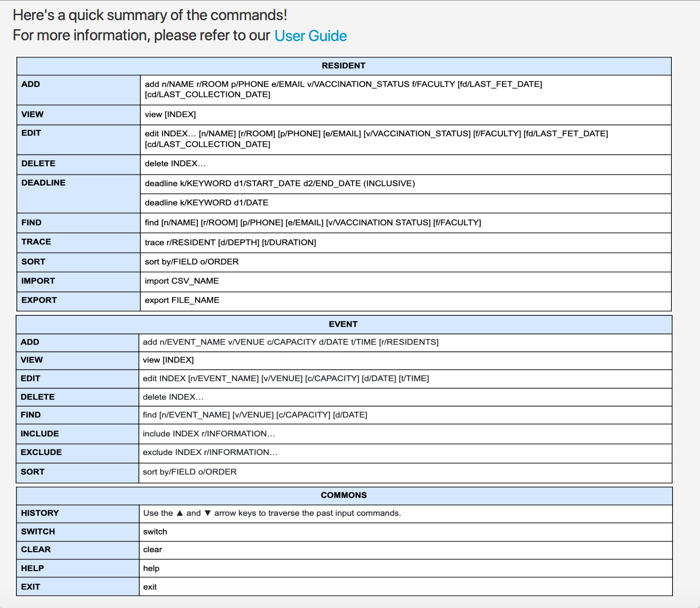
Task: Click the lowercase exit command text
Action: coord(150,587)
